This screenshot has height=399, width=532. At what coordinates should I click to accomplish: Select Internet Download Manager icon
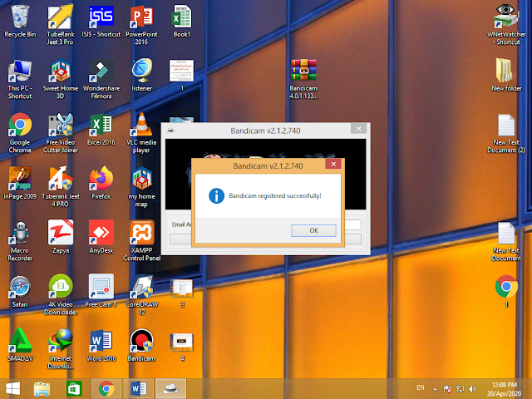tap(61, 348)
